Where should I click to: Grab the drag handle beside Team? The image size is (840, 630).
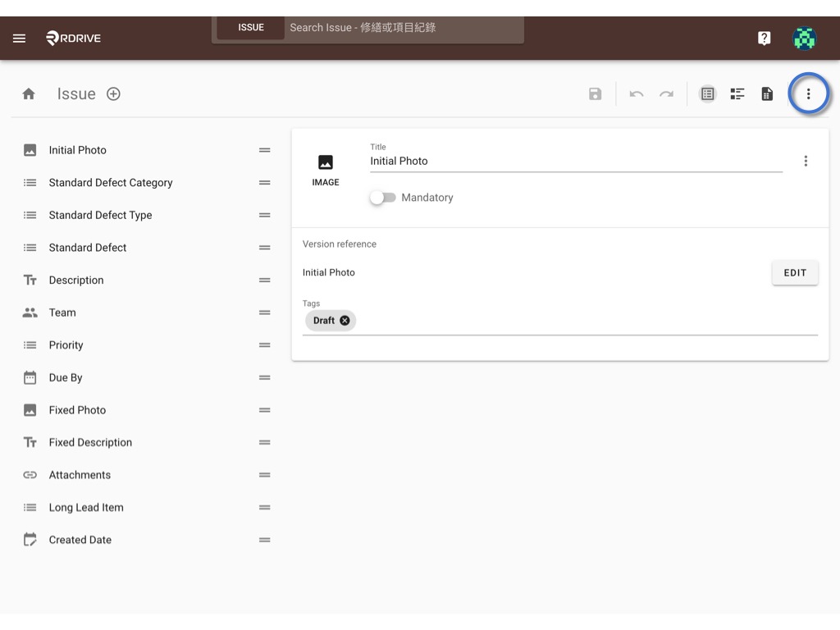click(x=265, y=313)
